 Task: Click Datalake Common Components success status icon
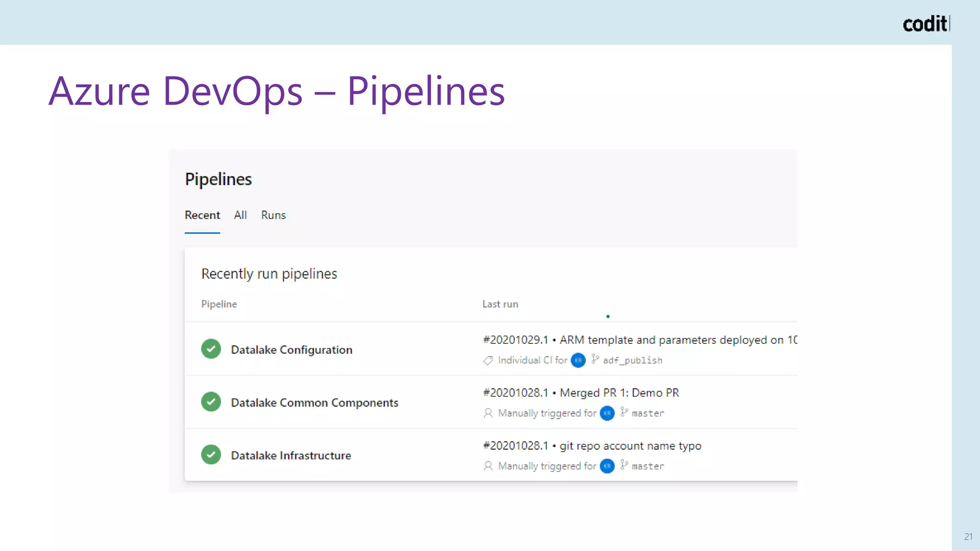pos(211,402)
